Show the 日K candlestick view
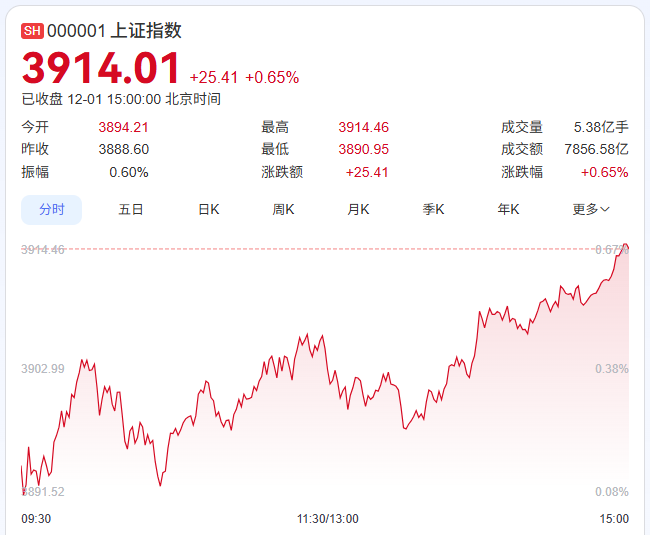The image size is (650, 535). point(208,209)
